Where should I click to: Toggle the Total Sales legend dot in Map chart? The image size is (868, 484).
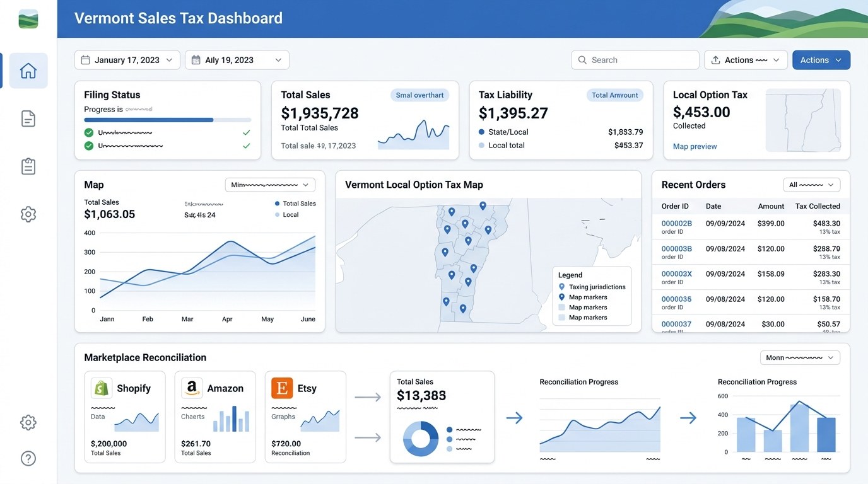pos(277,204)
